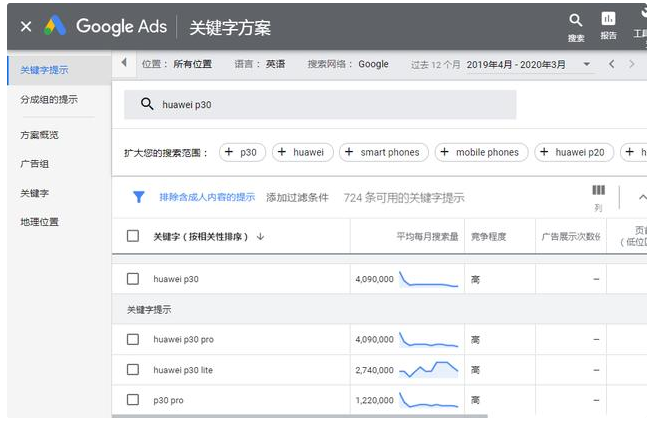Select the 关键字提示 sidebar tab
This screenshot has height=427, width=661.
coord(59,70)
